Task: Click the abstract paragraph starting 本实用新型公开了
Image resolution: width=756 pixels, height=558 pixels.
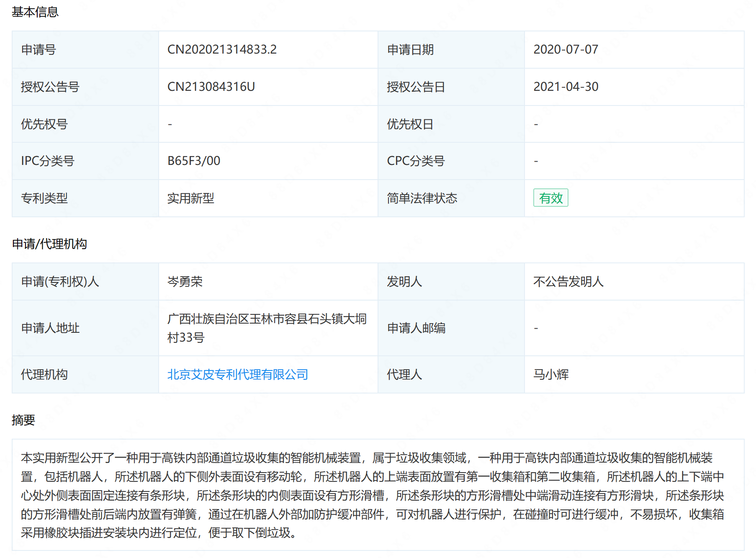Action: point(373,495)
